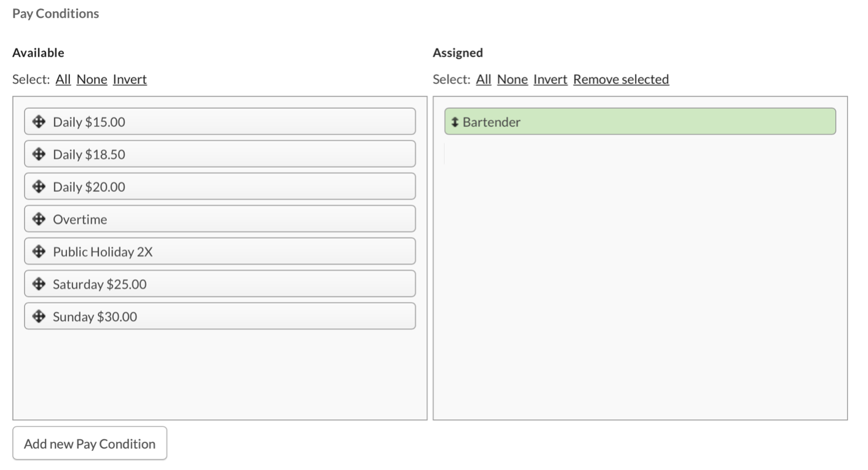This screenshot has width=868, height=470.
Task: Select the Overtime pay condition label
Action: pos(80,220)
